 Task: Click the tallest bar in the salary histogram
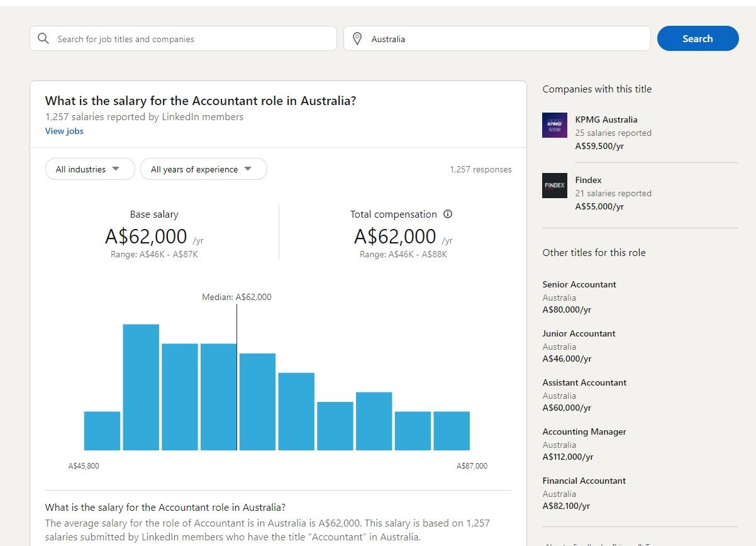[x=141, y=387]
